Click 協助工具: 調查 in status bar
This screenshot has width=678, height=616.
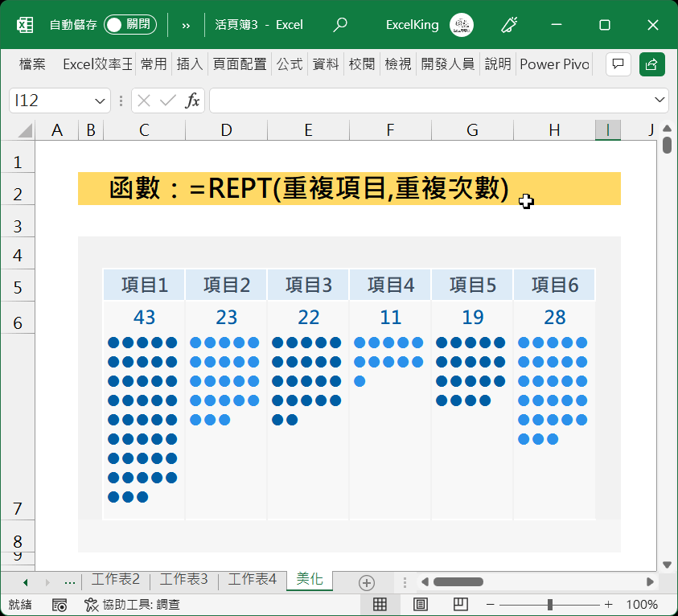tap(133, 605)
